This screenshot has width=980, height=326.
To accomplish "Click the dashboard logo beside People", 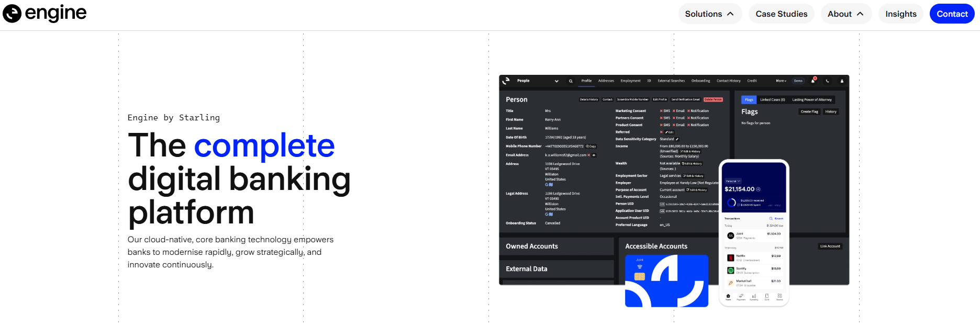I will point(506,81).
